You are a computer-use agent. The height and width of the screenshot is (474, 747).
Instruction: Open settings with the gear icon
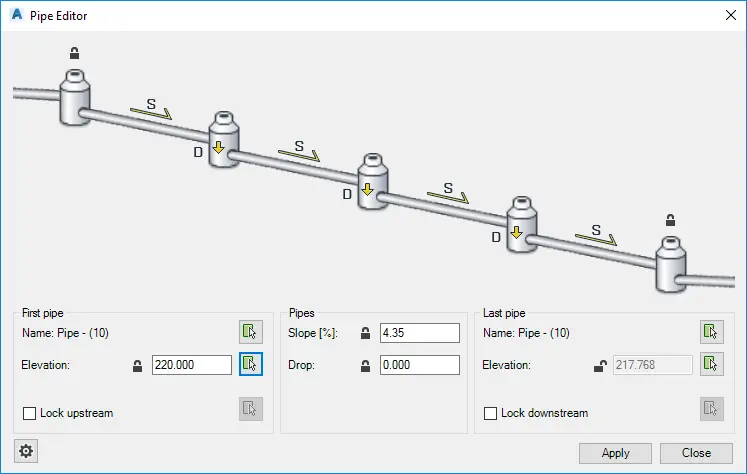(26, 451)
